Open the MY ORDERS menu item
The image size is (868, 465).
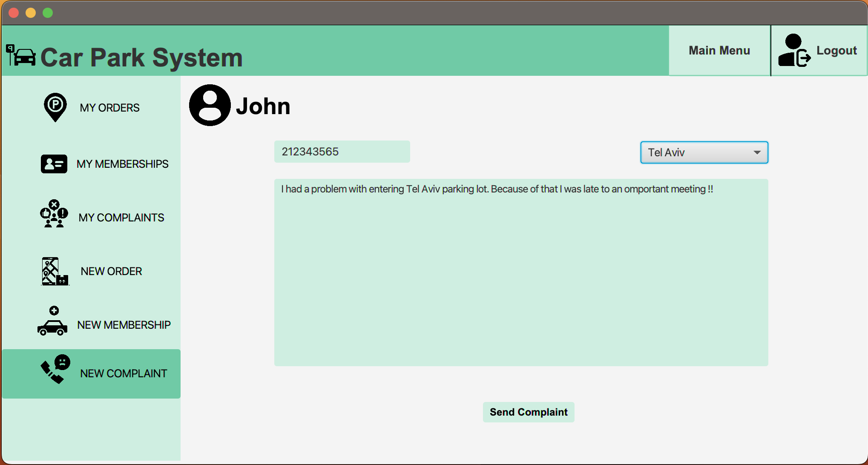[x=109, y=108]
